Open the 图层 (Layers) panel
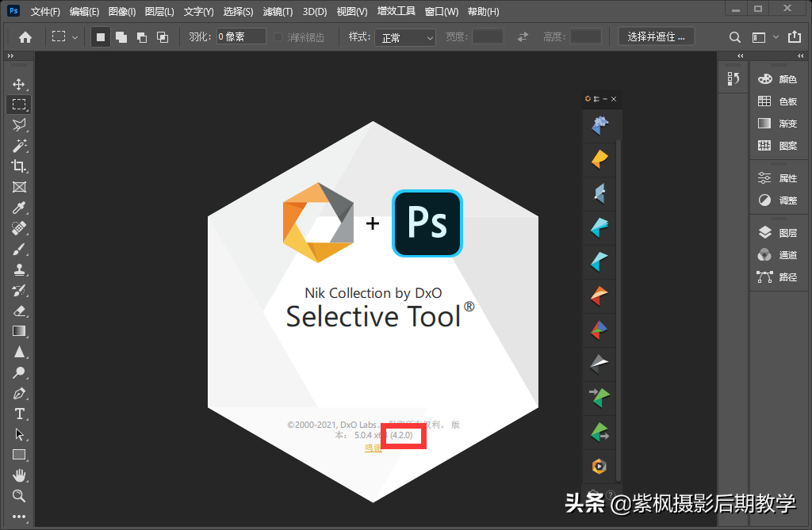 777,233
